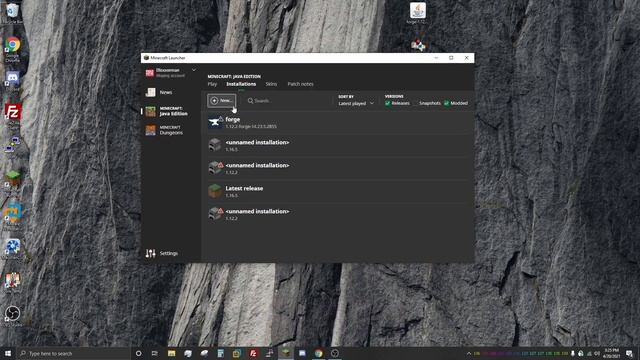
Task: Click forge Java jar file on desktop
Action: click(x=418, y=12)
